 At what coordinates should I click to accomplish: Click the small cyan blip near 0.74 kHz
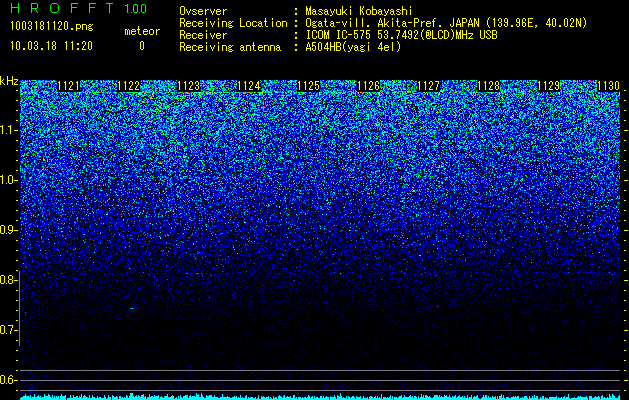132,309
